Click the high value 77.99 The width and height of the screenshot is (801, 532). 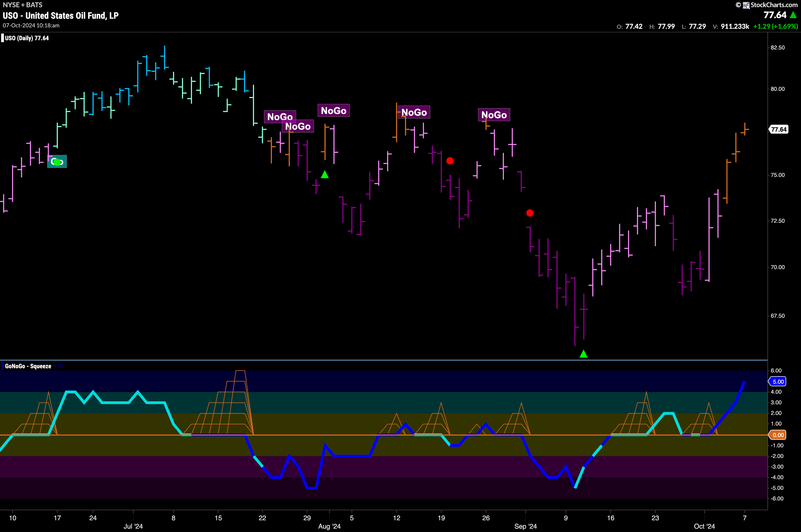[x=666, y=27]
